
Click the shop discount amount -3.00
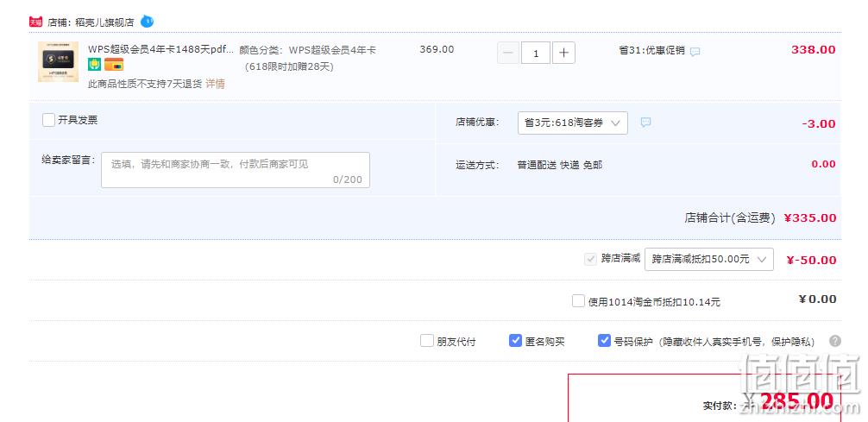coord(819,124)
